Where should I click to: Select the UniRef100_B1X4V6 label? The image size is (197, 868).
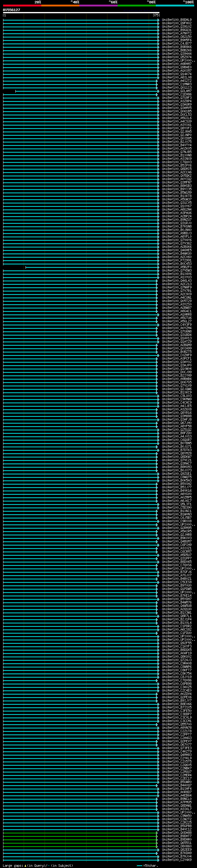pos(177,274)
